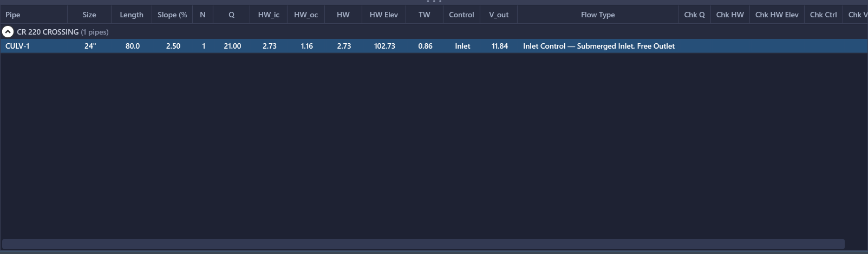Image resolution: width=868 pixels, height=254 pixels.
Task: Sort by the Size column header
Action: pyautogui.click(x=89, y=15)
